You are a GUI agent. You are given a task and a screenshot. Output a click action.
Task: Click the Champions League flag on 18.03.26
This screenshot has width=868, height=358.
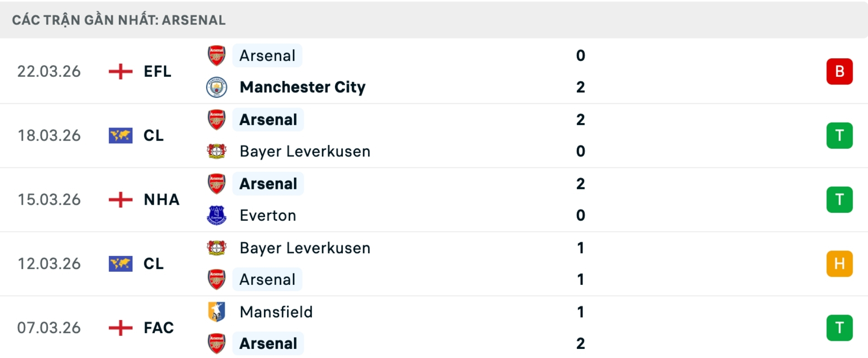[x=121, y=136]
